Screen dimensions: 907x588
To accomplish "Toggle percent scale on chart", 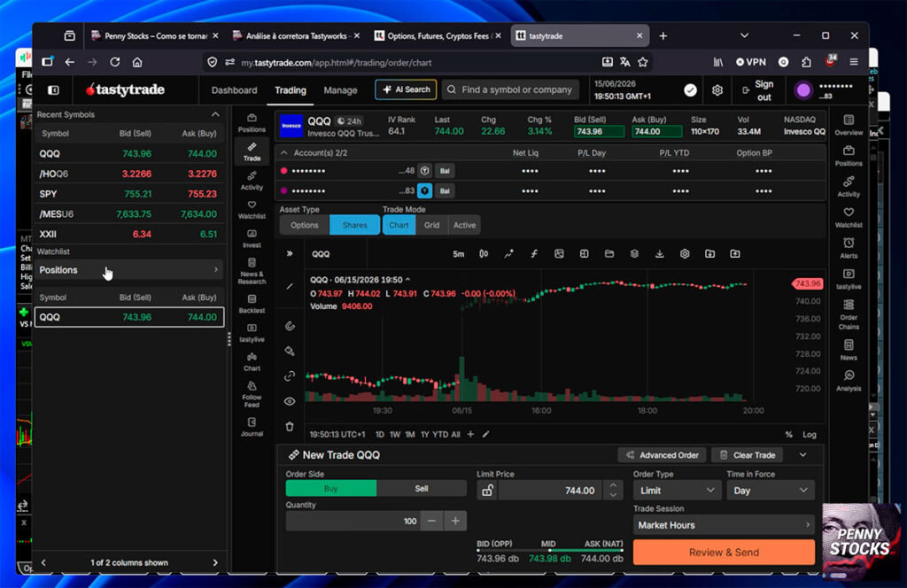I will click(788, 434).
